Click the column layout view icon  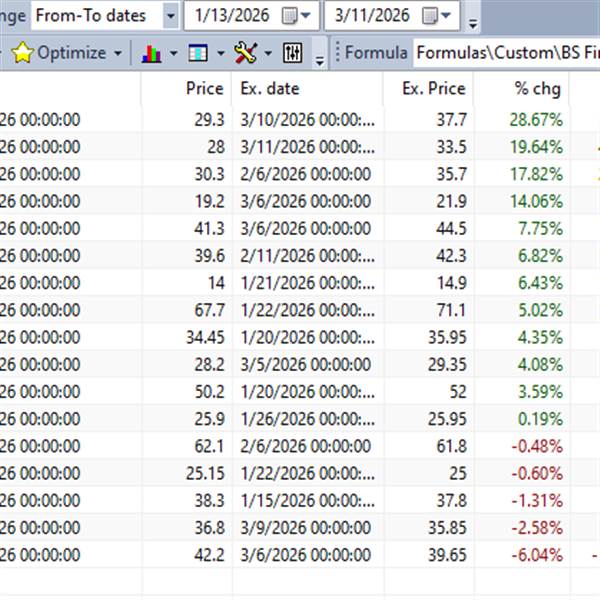pyautogui.click(x=198, y=53)
